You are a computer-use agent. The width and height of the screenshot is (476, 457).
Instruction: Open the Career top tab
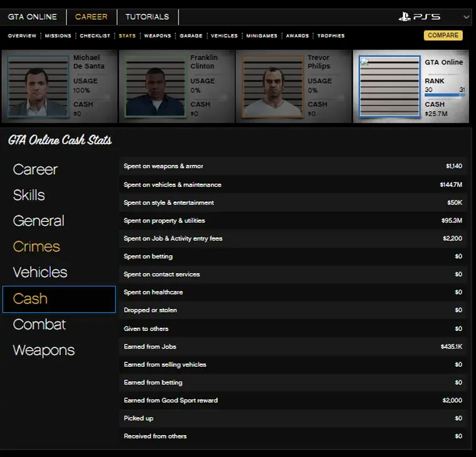91,17
